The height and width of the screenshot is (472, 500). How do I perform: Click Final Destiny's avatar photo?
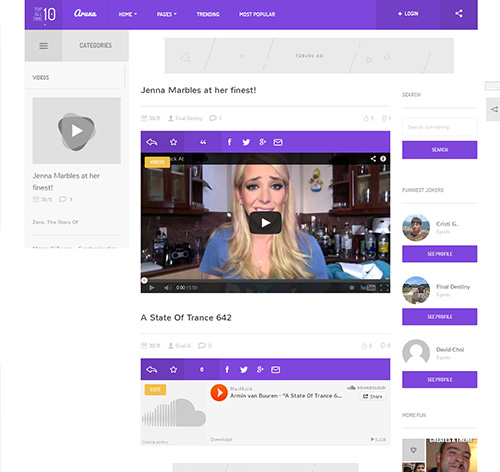coord(416,290)
